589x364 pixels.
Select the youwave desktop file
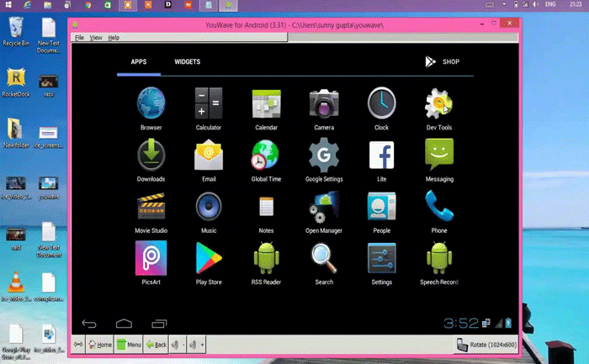click(x=49, y=187)
